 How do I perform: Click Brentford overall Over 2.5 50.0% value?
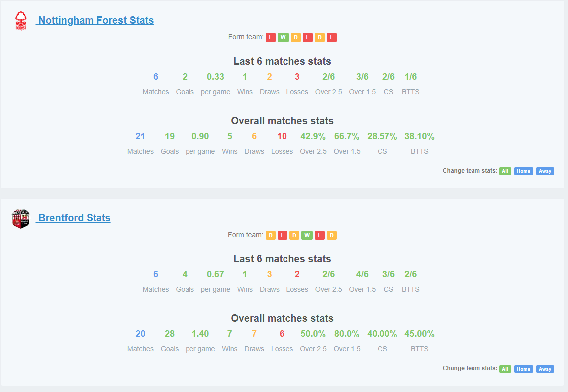(313, 334)
